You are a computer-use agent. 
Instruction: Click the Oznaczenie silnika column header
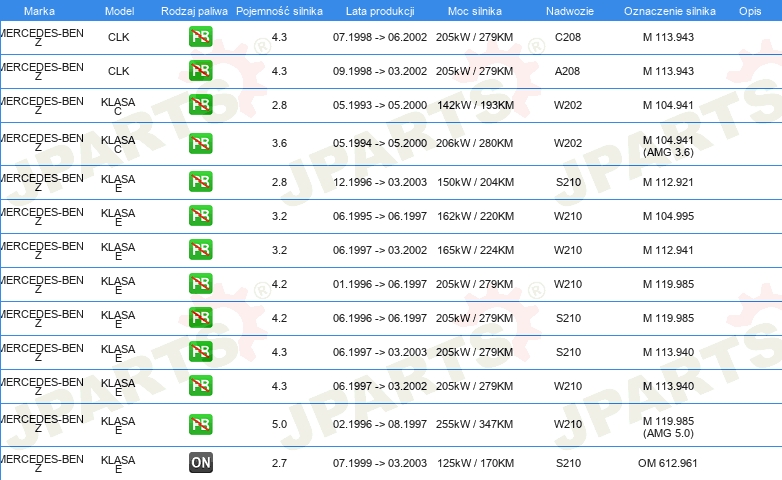[669, 11]
